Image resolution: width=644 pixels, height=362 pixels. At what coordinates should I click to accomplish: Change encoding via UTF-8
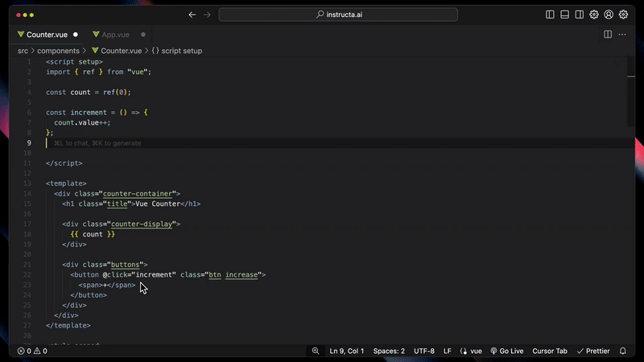424,351
